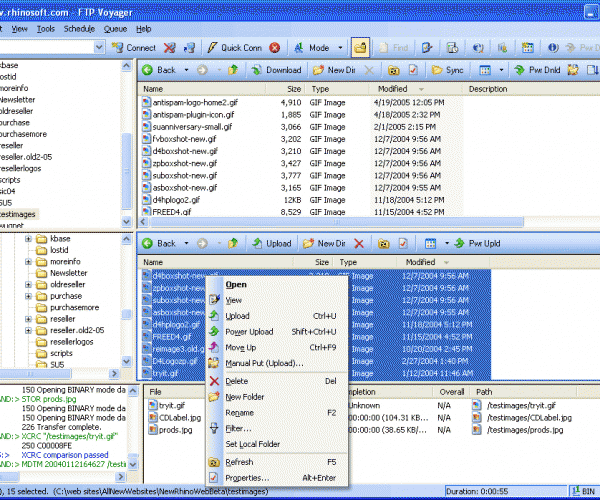Click the remote pane refresh folder icon
The image size is (600, 500).
pyautogui.click(x=393, y=70)
